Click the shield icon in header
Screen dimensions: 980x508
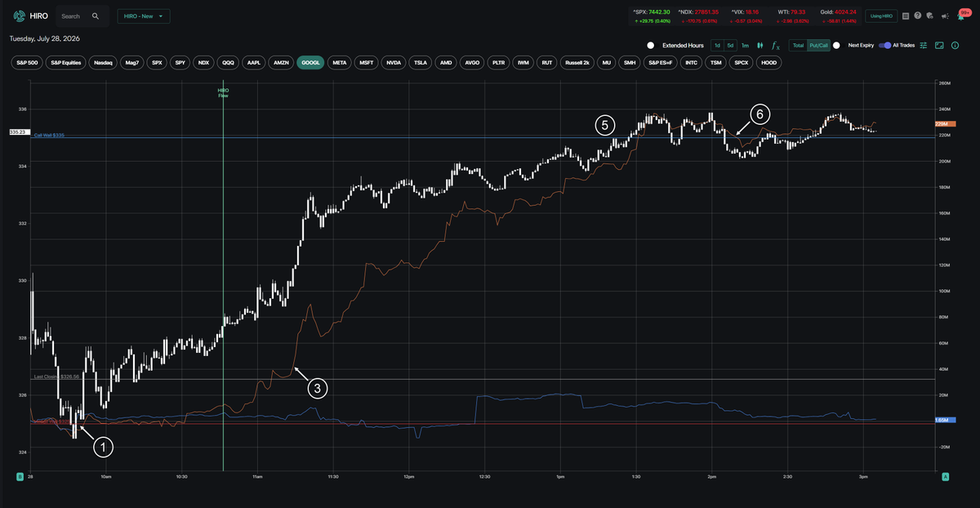pos(930,16)
